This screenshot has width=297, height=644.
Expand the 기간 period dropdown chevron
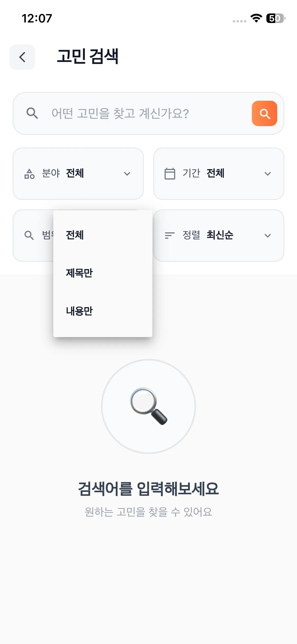(268, 174)
